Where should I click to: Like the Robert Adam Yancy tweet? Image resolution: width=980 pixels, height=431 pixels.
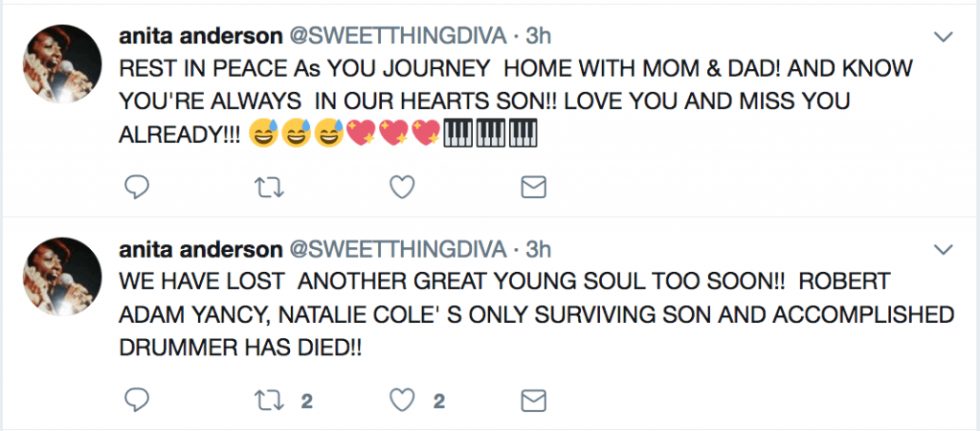coord(403,400)
